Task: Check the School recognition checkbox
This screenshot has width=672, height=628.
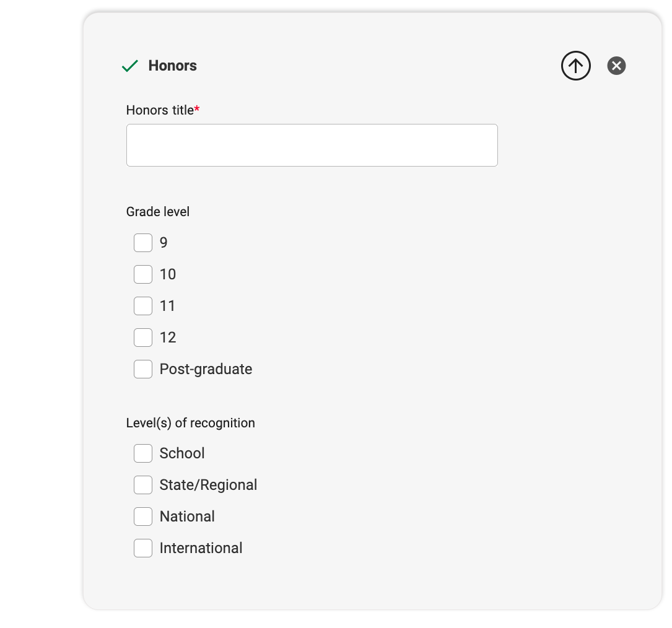Action: tap(143, 453)
